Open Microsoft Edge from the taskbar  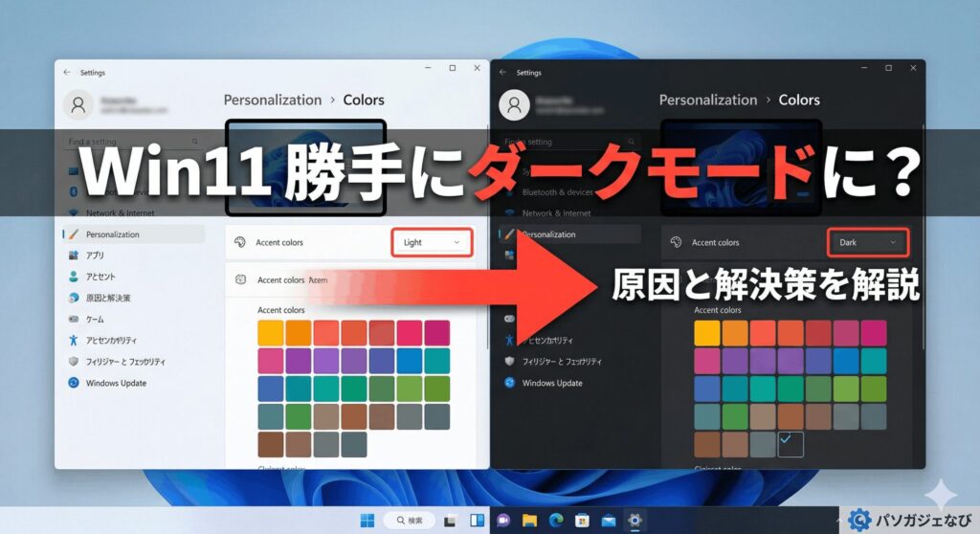555,521
